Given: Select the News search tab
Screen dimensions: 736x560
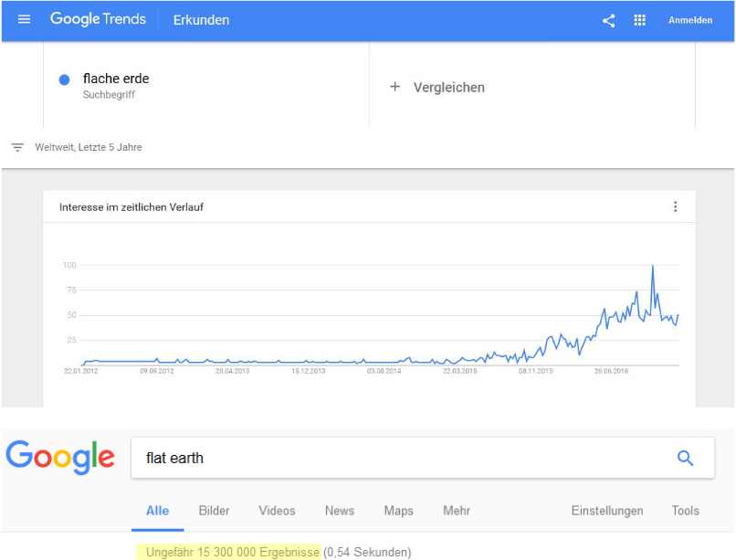Looking at the screenshot, I should click(x=340, y=511).
